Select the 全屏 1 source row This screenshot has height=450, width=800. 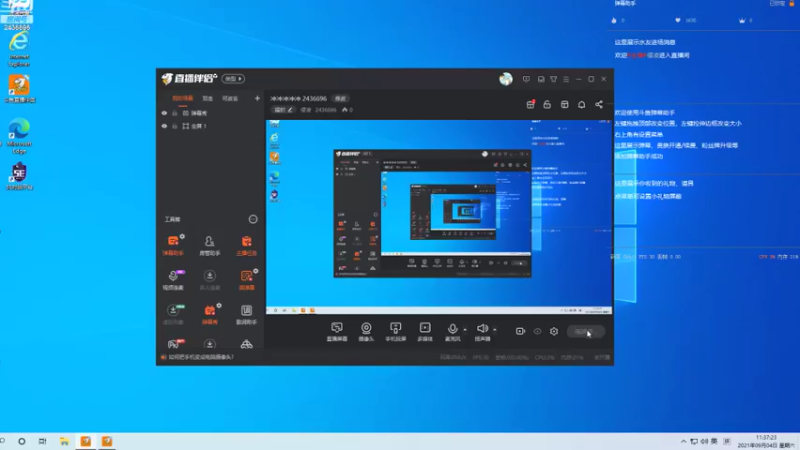210,126
